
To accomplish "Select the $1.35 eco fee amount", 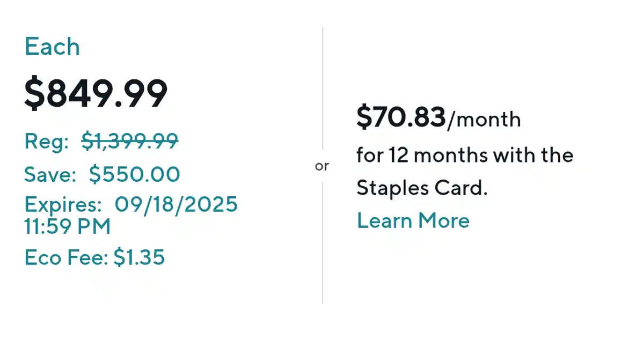I will point(139,258).
